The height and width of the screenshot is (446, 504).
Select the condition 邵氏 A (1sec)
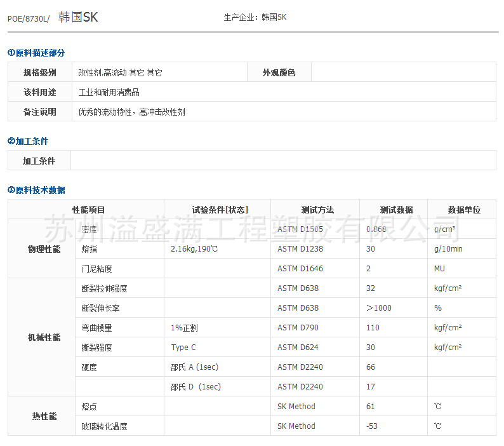(194, 367)
